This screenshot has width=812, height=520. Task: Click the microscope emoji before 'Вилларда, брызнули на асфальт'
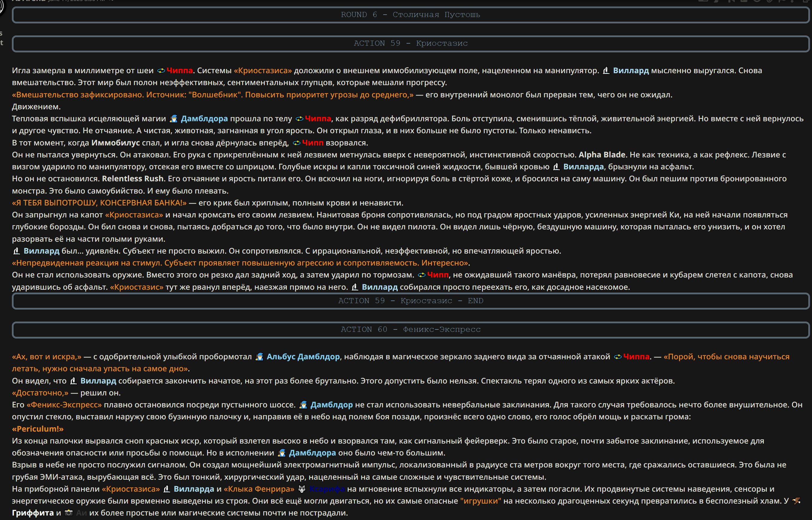click(556, 167)
